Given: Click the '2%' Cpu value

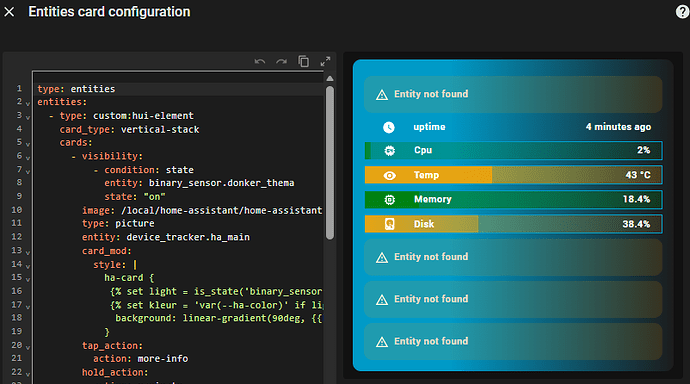Looking at the screenshot, I should [x=643, y=150].
